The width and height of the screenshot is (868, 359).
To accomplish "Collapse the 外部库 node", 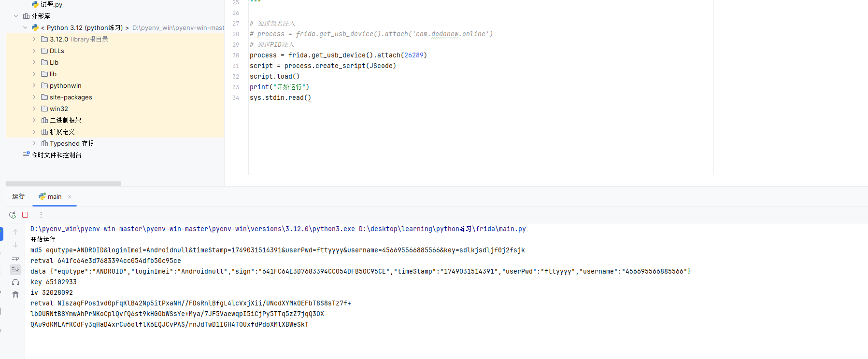I will coord(16,16).
